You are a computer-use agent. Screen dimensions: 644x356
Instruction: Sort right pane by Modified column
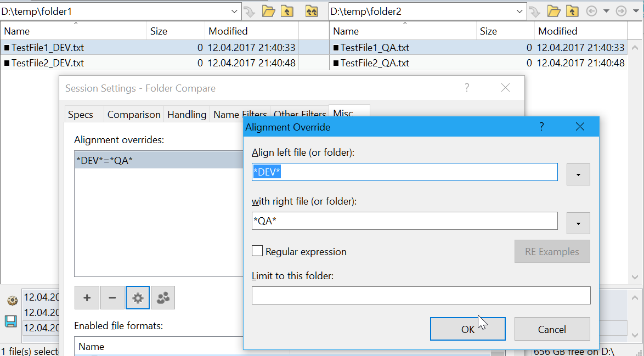(581, 31)
